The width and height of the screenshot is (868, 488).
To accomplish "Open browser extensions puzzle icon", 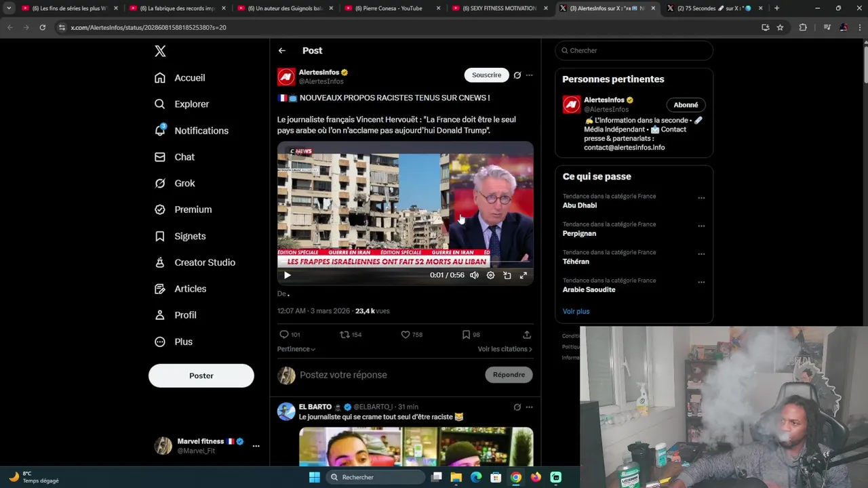I will pyautogui.click(x=803, y=27).
